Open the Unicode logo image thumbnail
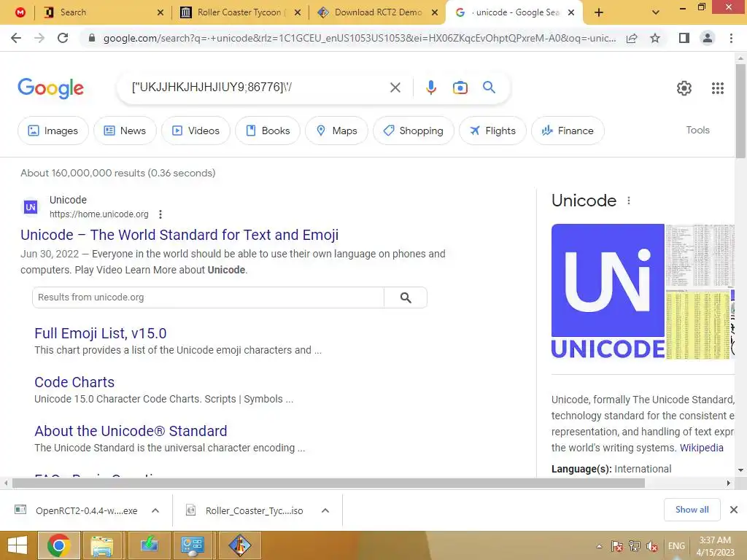This screenshot has height=560, width=747. click(x=608, y=292)
